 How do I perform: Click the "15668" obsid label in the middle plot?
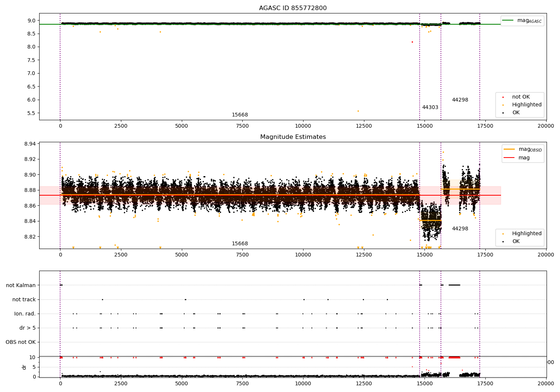pyautogui.click(x=240, y=244)
